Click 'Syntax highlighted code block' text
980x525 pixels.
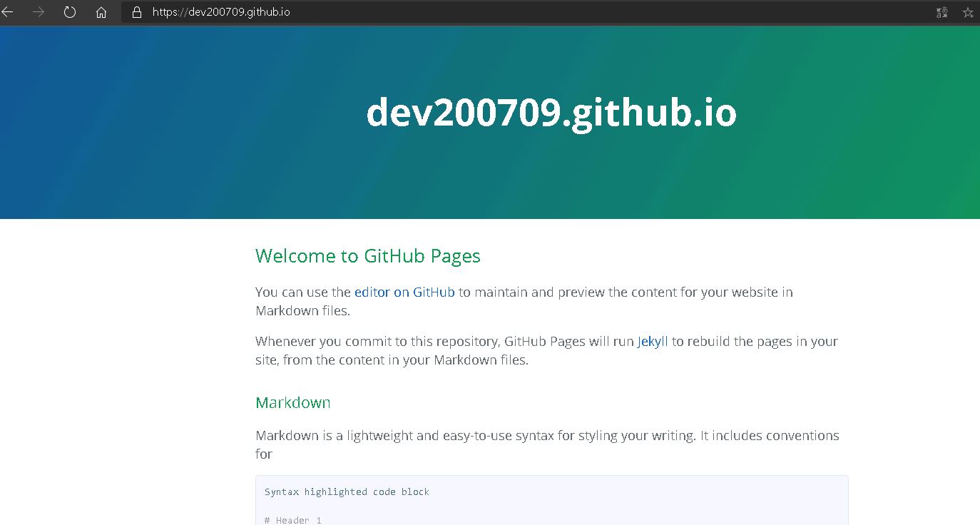click(347, 491)
